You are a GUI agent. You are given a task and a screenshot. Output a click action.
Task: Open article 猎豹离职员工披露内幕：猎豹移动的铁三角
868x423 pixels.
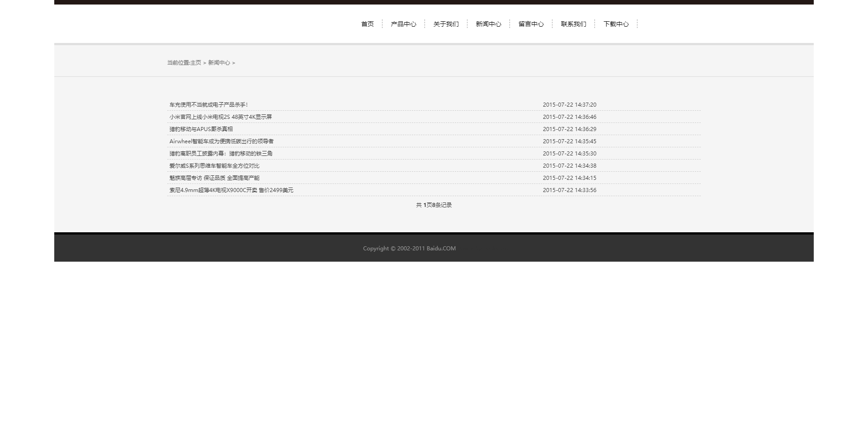pos(221,153)
